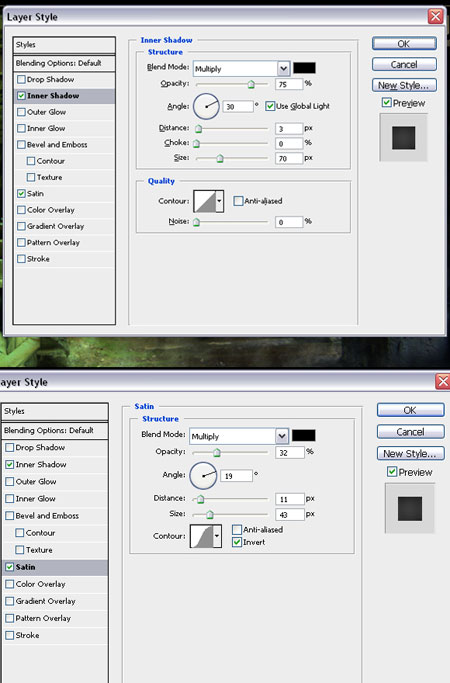
Task: Select Inner Shadow row in Satin dialog
Action: click(54, 465)
